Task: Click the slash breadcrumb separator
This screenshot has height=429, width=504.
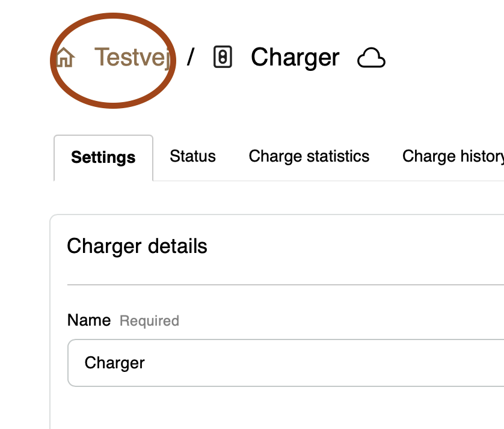Action: (x=191, y=58)
